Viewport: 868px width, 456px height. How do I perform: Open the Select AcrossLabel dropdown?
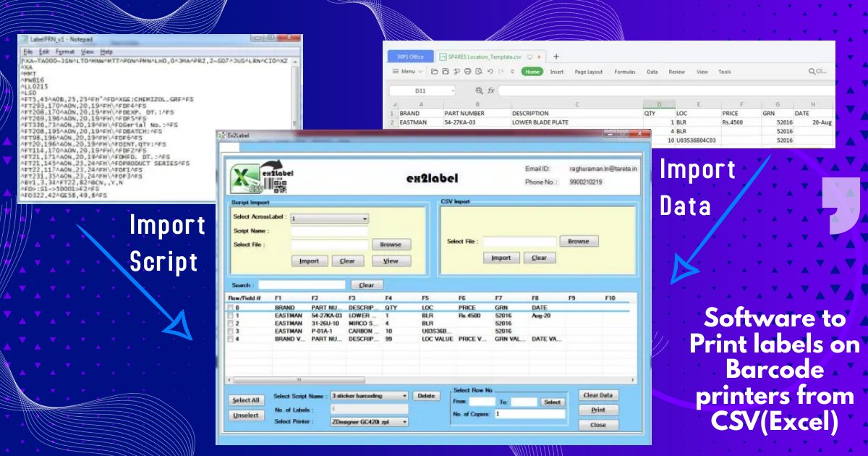coord(330,218)
